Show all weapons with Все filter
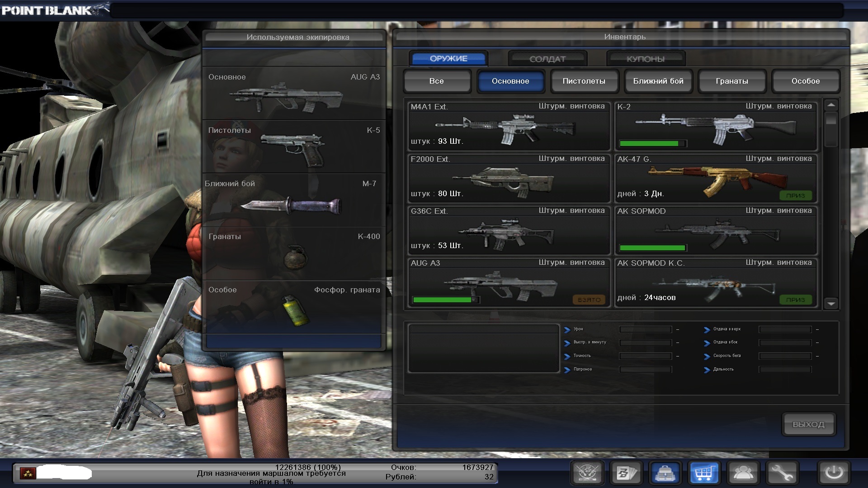Screen dimensions: 868x488 pyautogui.click(x=437, y=81)
